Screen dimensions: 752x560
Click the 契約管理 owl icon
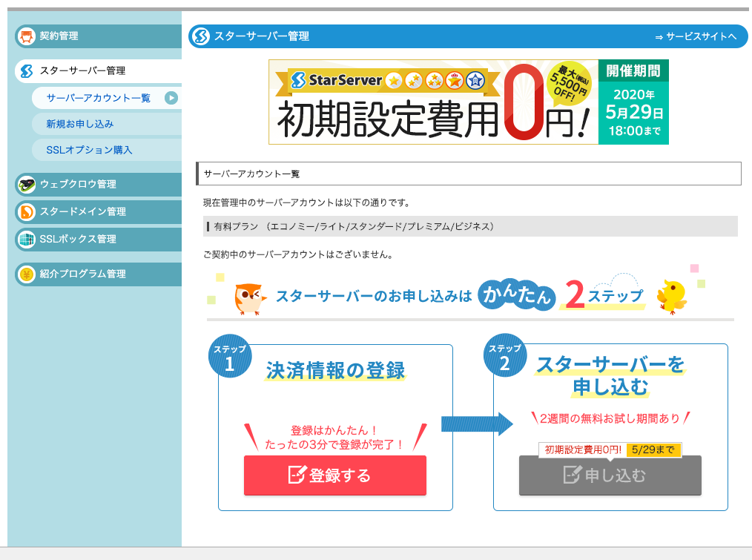pyautogui.click(x=27, y=36)
